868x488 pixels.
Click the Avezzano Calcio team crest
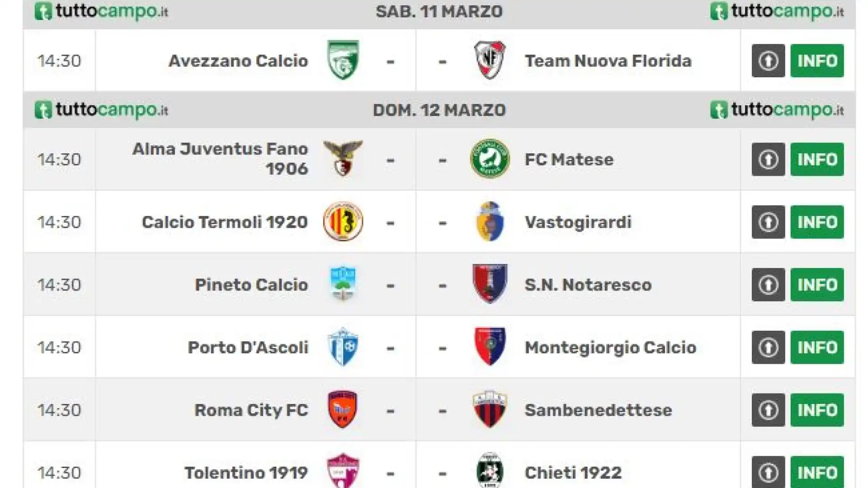coord(343,60)
